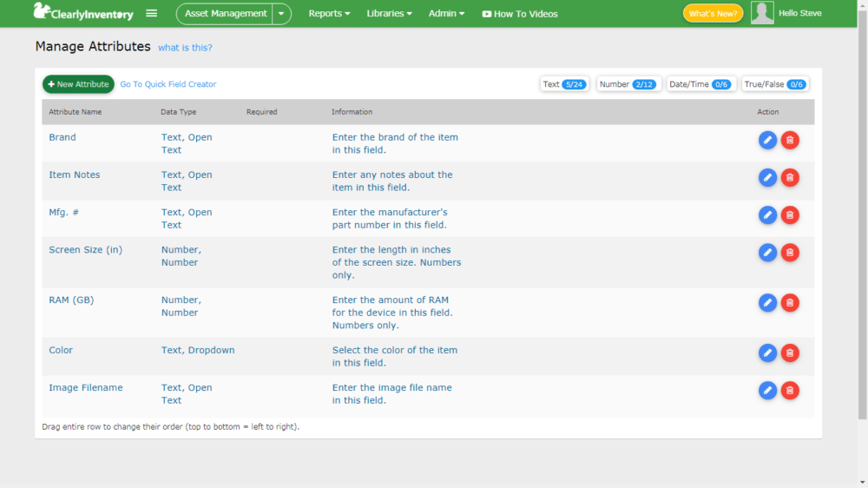This screenshot has height=488, width=868.
Task: Click the Required column header
Action: pyautogui.click(x=262, y=112)
